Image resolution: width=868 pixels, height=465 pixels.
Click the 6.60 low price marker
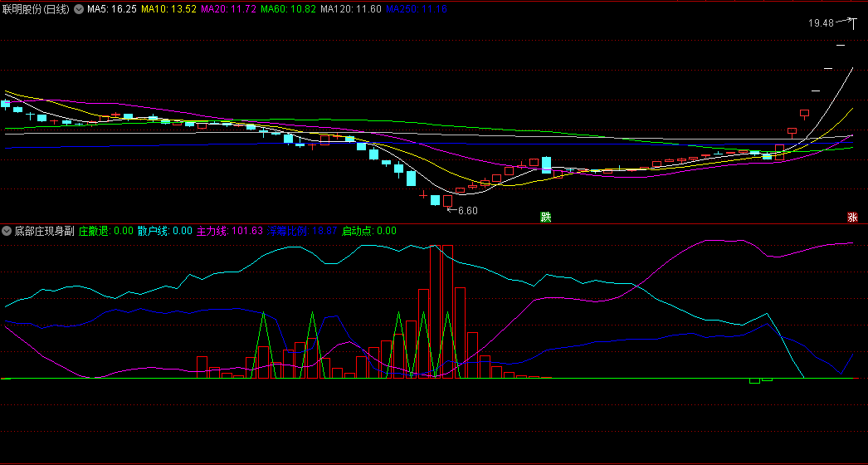click(468, 211)
